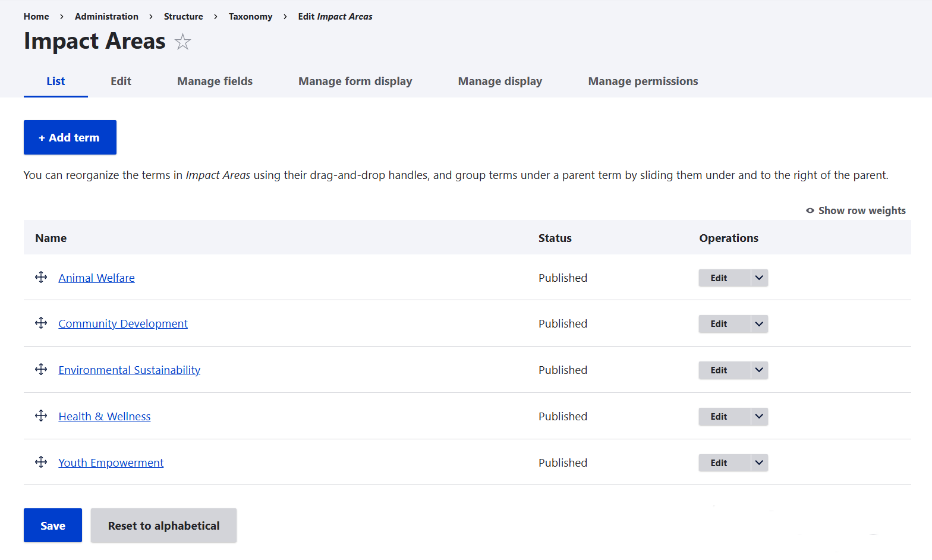Expand operations dropdown for Community Development
932x560 pixels.
(x=759, y=324)
